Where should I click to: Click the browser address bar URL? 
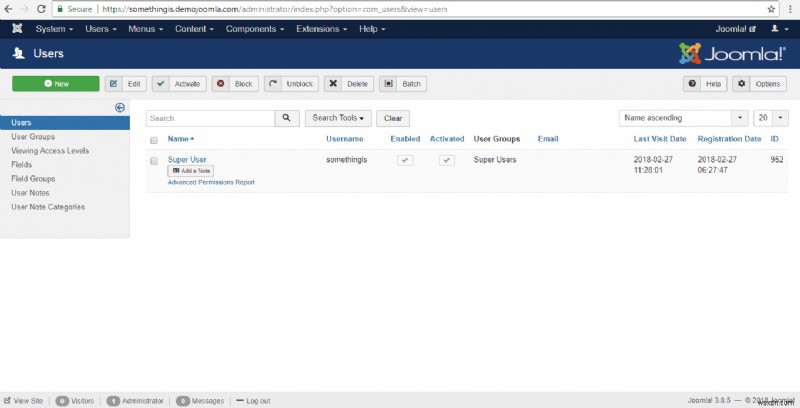pyautogui.click(x=275, y=9)
